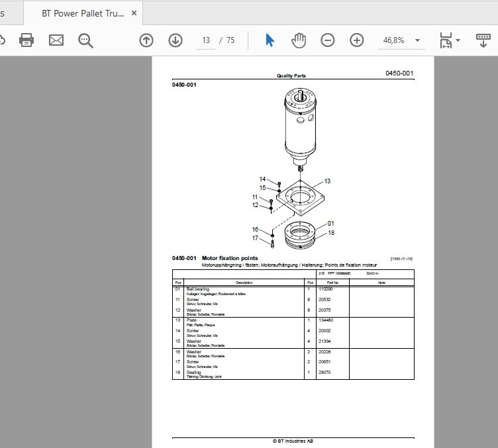Activate the selection arrow tool
Screen dimensions: 498x448
click(270, 40)
